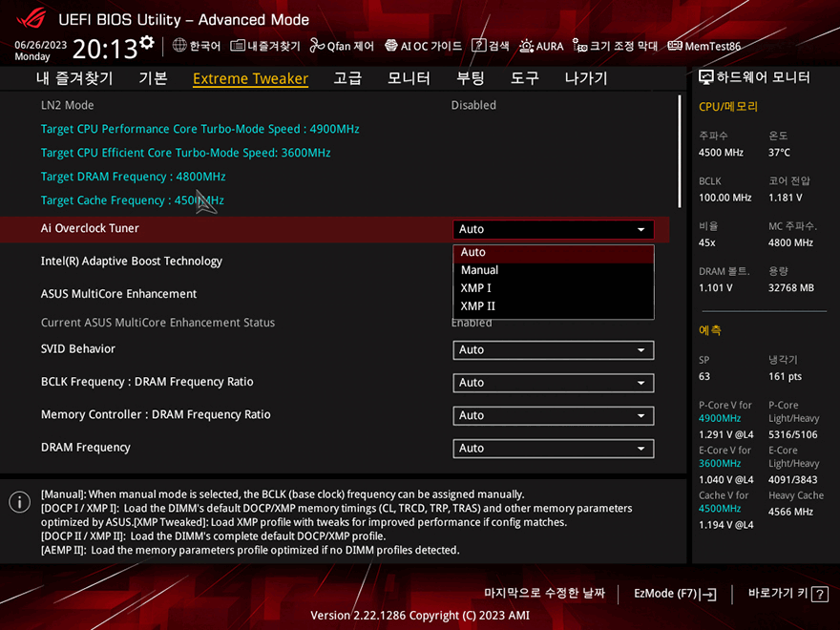
Task: Click the hotkeys question mark box icon
Action: 820,594
